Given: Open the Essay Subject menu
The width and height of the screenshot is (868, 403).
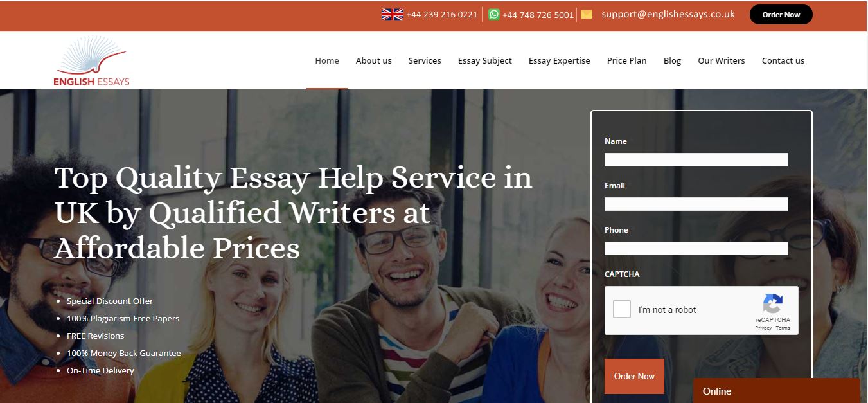Looking at the screenshot, I should click(x=485, y=60).
